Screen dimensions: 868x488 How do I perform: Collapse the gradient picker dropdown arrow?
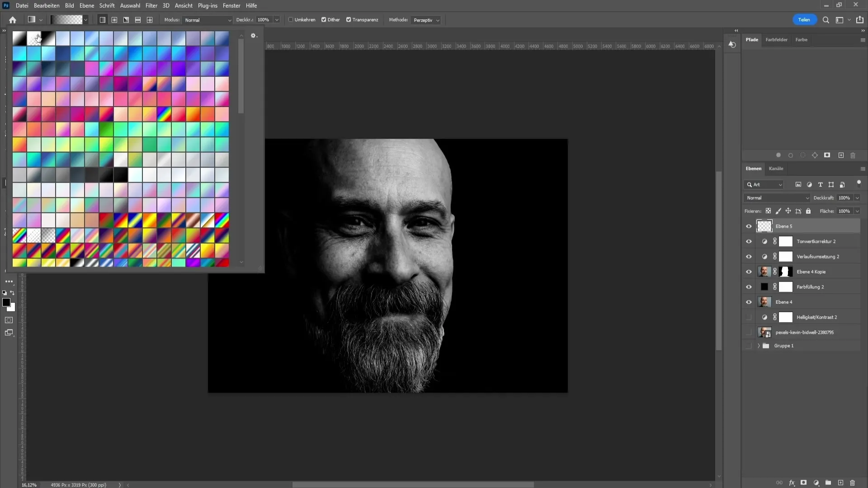coord(85,20)
